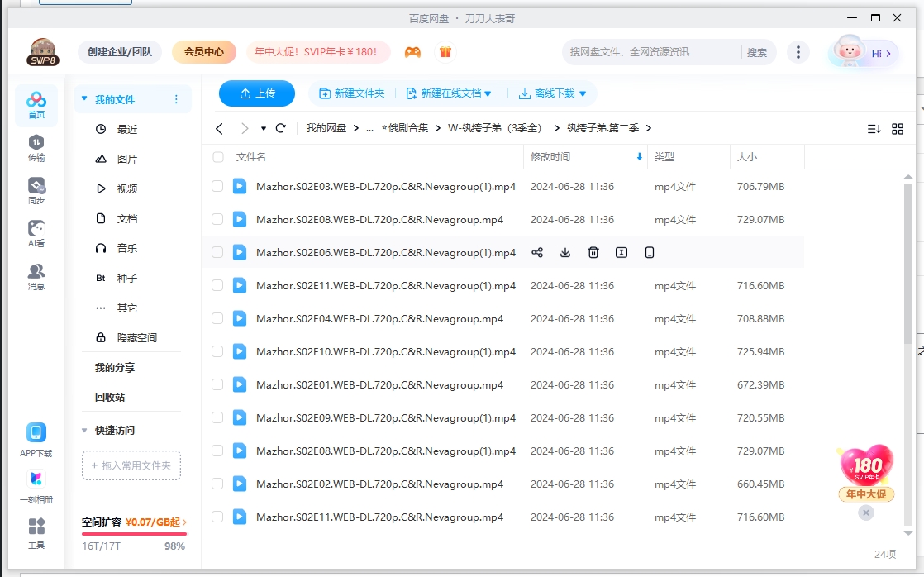Viewport: 924px width, 577px height.
Task: Share the S02E06 file with share icon
Action: point(537,252)
